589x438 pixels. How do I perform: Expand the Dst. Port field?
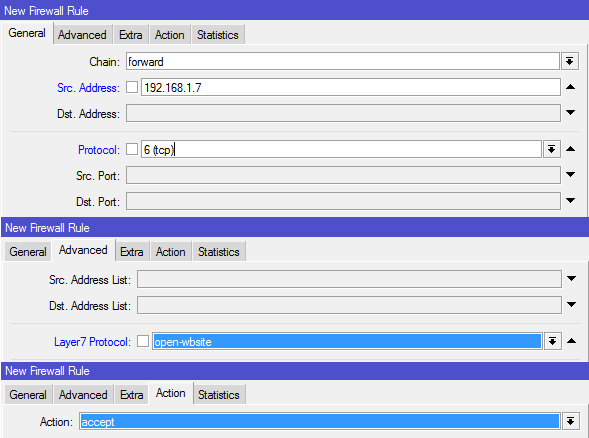[x=570, y=201]
